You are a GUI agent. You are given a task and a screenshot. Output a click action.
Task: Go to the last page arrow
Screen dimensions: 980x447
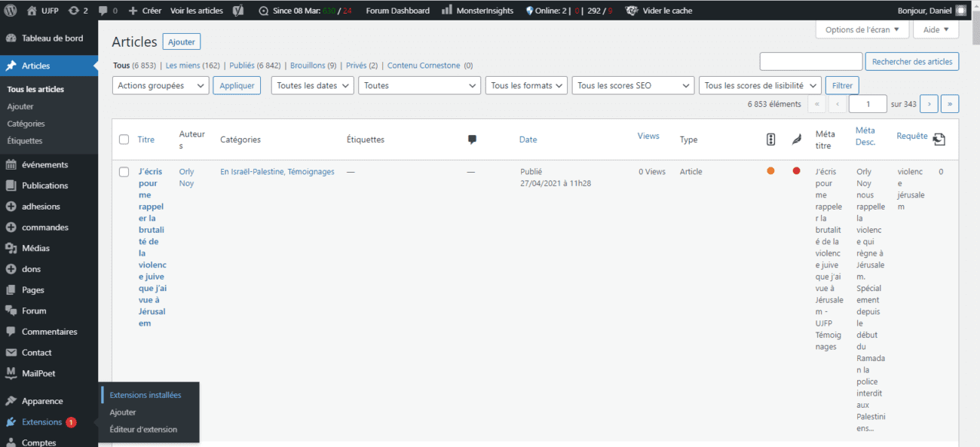pyautogui.click(x=951, y=104)
